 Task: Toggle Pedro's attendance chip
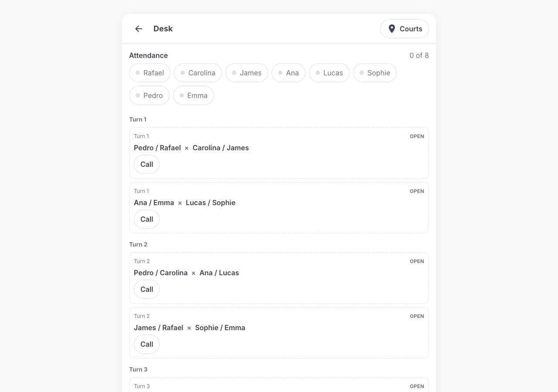[149, 95]
